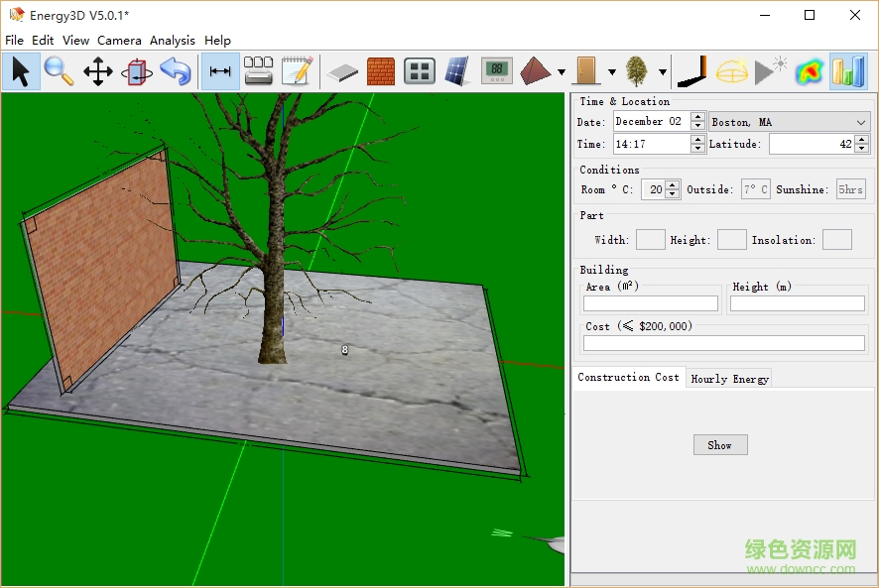Activate the magnifying glass zoom tool
Image resolution: width=879 pixels, height=588 pixels.
click(59, 71)
